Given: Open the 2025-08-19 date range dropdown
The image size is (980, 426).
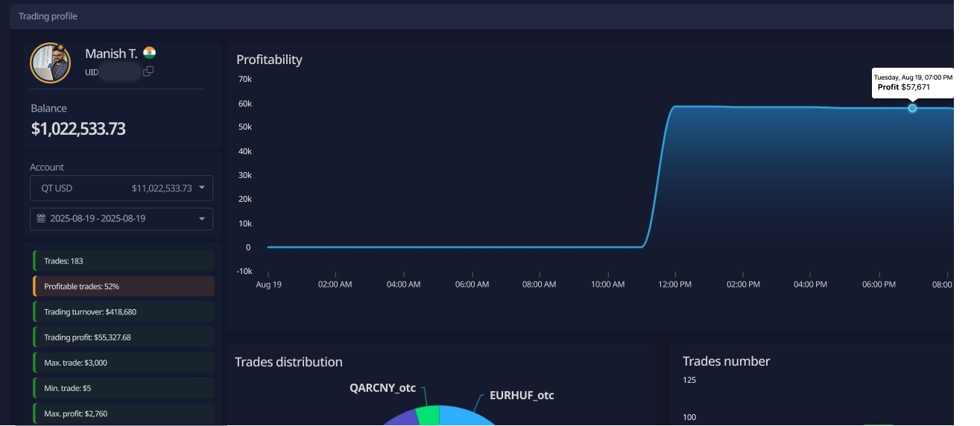Looking at the screenshot, I should tap(121, 219).
